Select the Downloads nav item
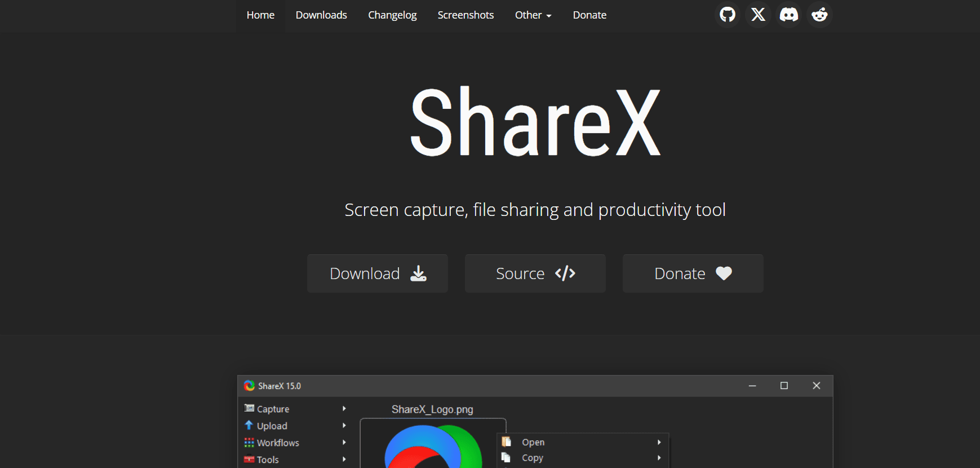Image resolution: width=980 pixels, height=468 pixels. pos(321,15)
